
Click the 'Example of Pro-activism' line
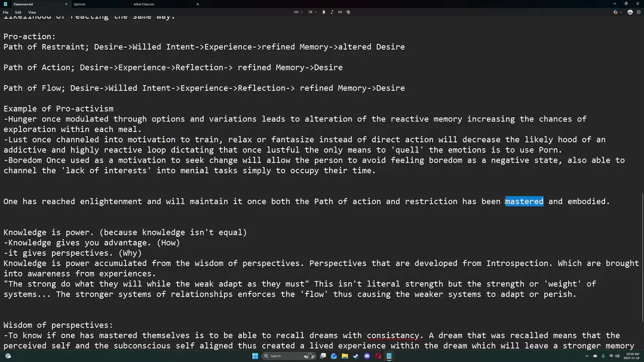tap(58, 109)
